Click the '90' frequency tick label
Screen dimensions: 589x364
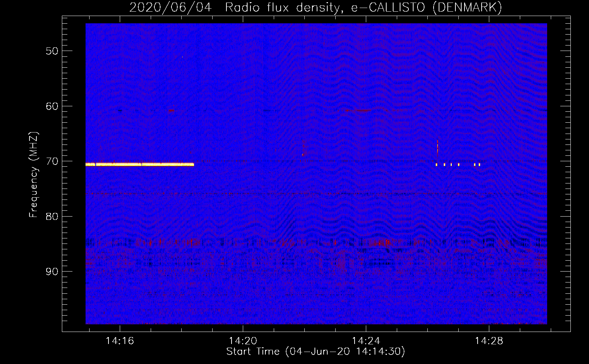click(x=52, y=272)
